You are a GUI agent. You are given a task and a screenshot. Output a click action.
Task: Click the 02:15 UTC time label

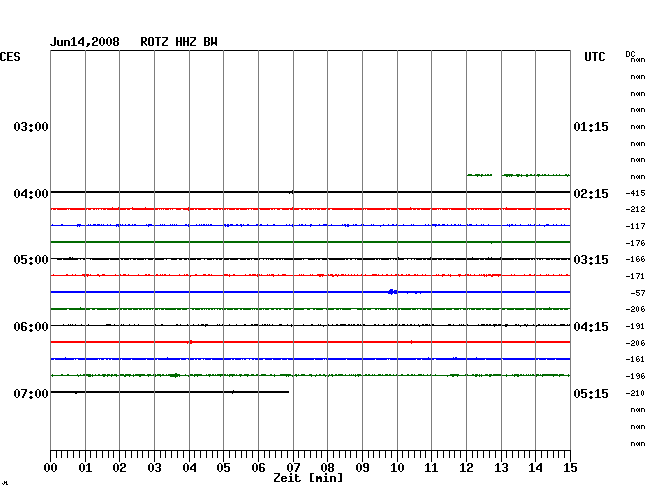pyautogui.click(x=591, y=194)
